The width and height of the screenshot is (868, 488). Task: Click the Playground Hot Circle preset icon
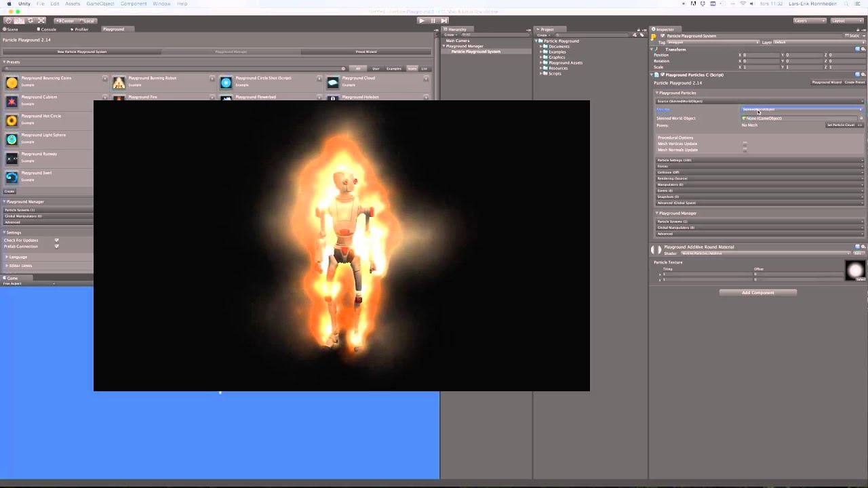coord(12,121)
